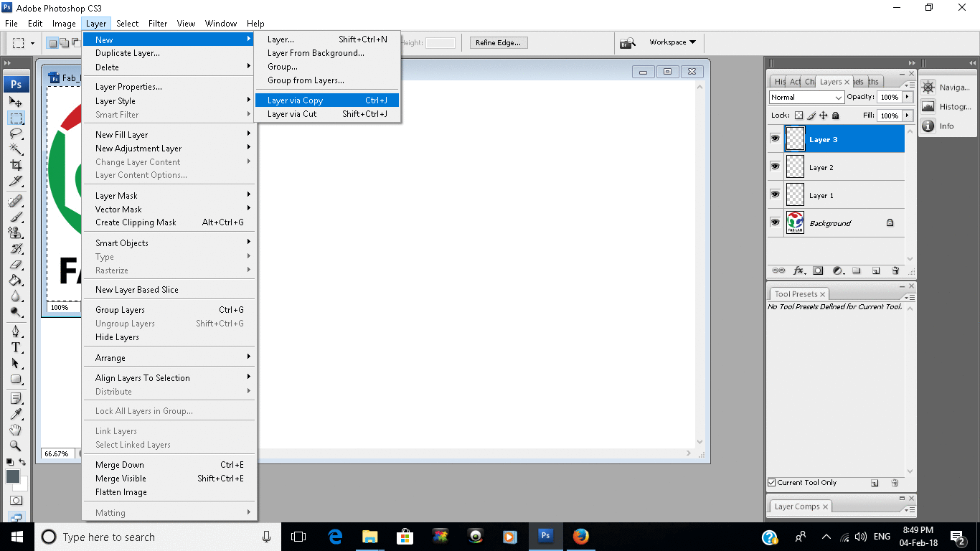Click the Refine Edge button
Viewport: 980px width, 551px height.
(499, 43)
